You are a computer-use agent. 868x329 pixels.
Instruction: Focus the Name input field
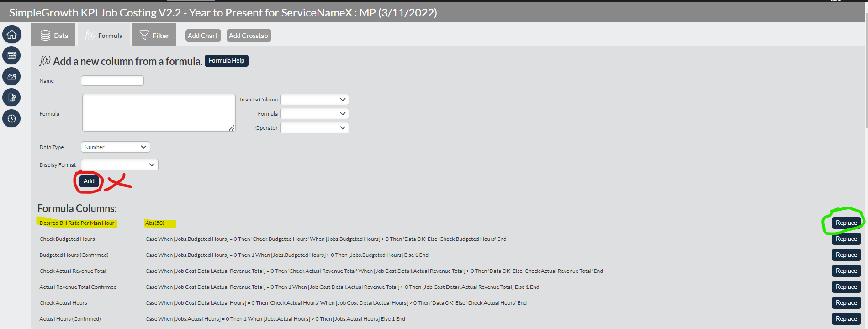click(x=112, y=81)
